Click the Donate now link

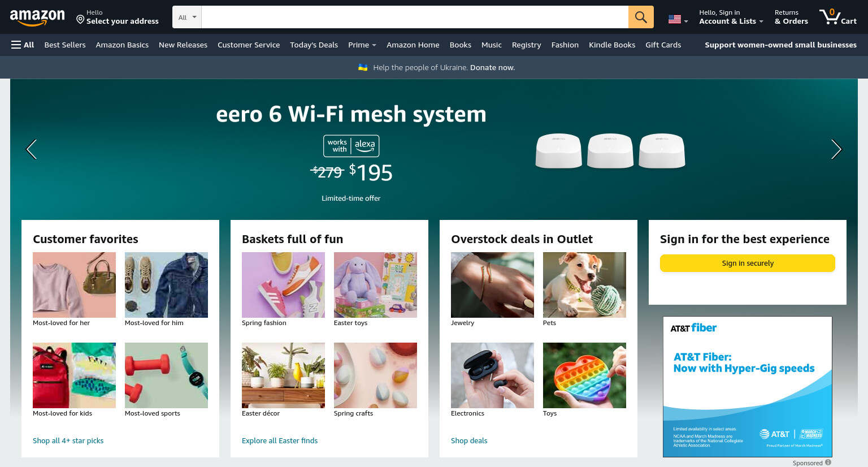tap(492, 67)
